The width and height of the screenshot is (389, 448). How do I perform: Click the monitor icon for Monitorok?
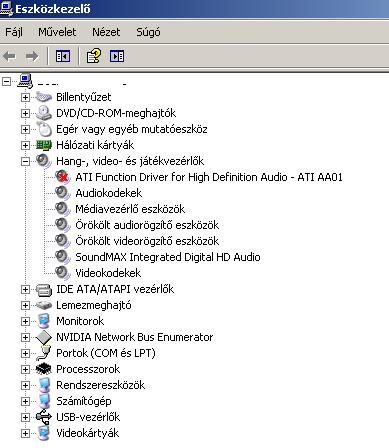[x=44, y=321]
